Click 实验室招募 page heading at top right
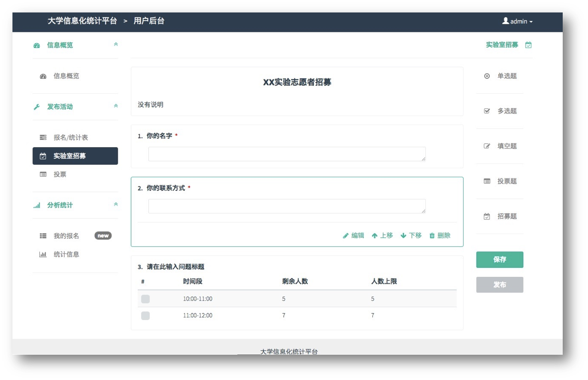 click(x=502, y=45)
